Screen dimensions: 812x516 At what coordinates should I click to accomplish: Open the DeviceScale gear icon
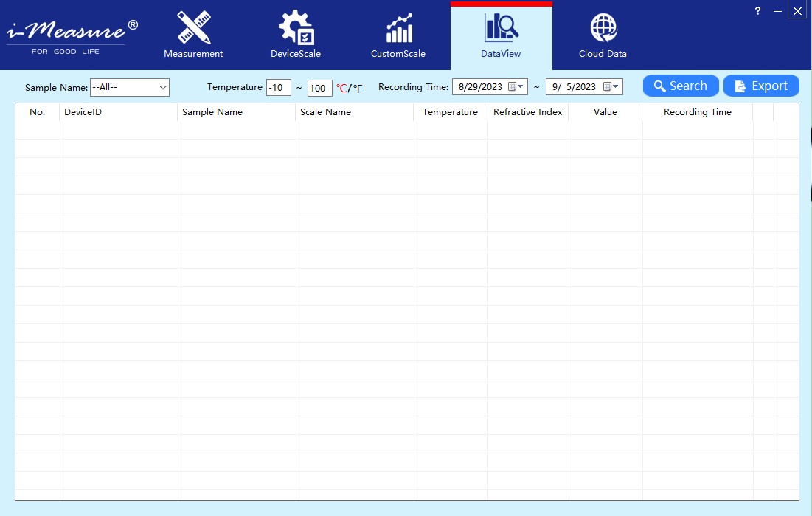(x=296, y=28)
